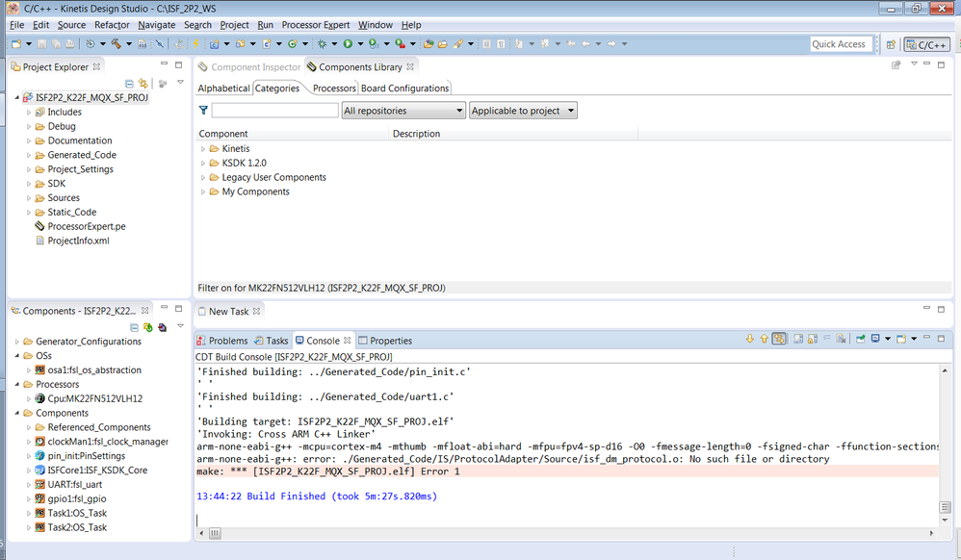
Task: Click the filter funnel icon in Components Library
Action: tap(203, 111)
